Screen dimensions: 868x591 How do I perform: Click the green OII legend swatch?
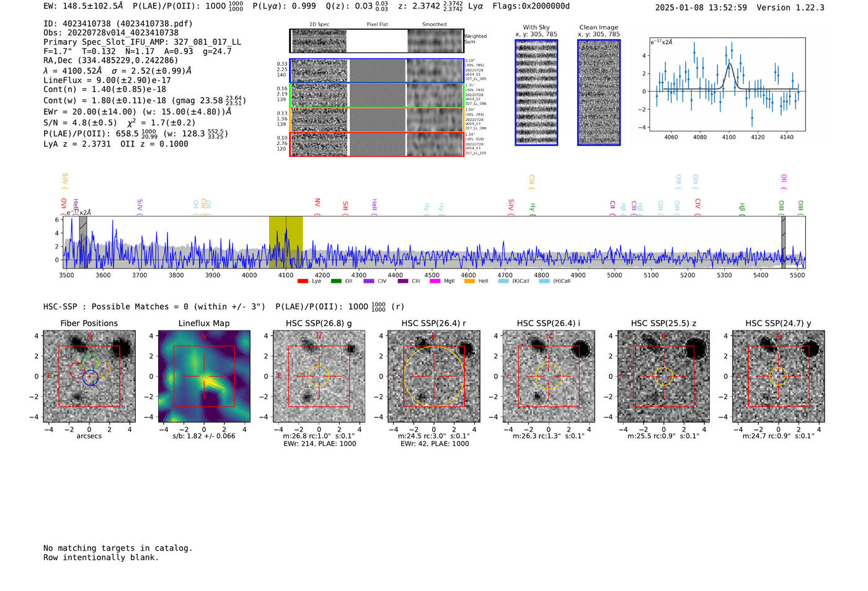click(x=336, y=282)
